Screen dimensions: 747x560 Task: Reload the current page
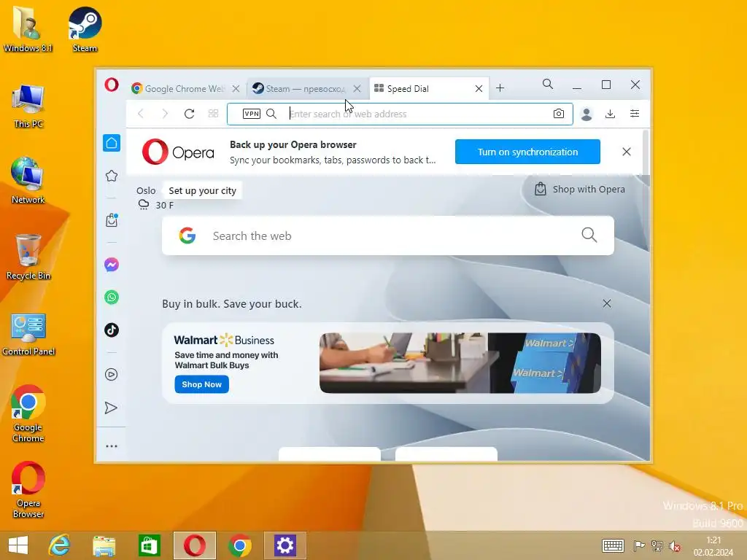189,114
